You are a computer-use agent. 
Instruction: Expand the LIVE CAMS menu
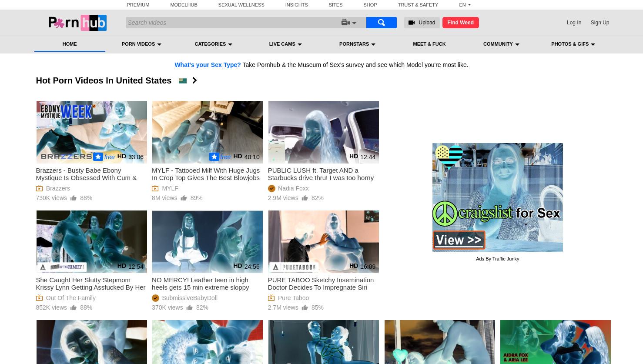point(285,44)
